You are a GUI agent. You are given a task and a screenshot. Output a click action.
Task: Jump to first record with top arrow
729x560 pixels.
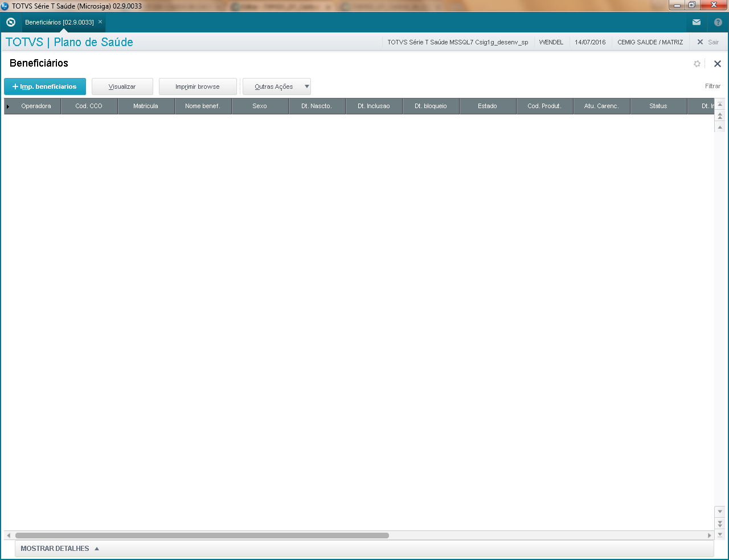click(720, 105)
